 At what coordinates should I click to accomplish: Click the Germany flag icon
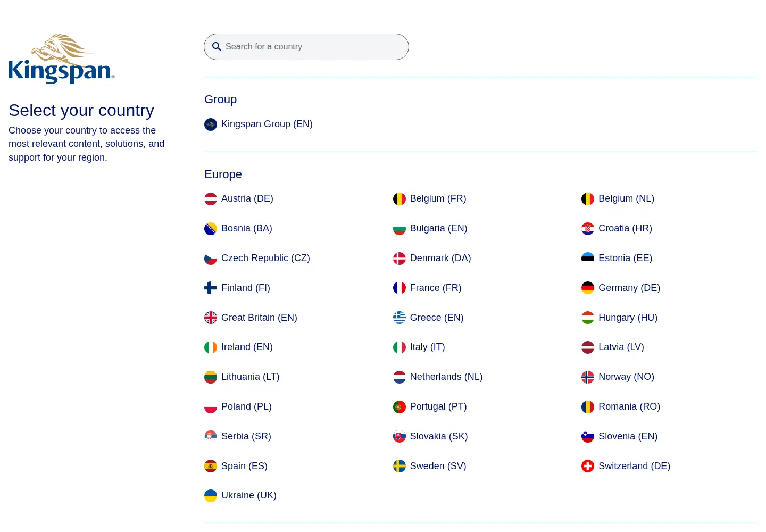point(588,288)
